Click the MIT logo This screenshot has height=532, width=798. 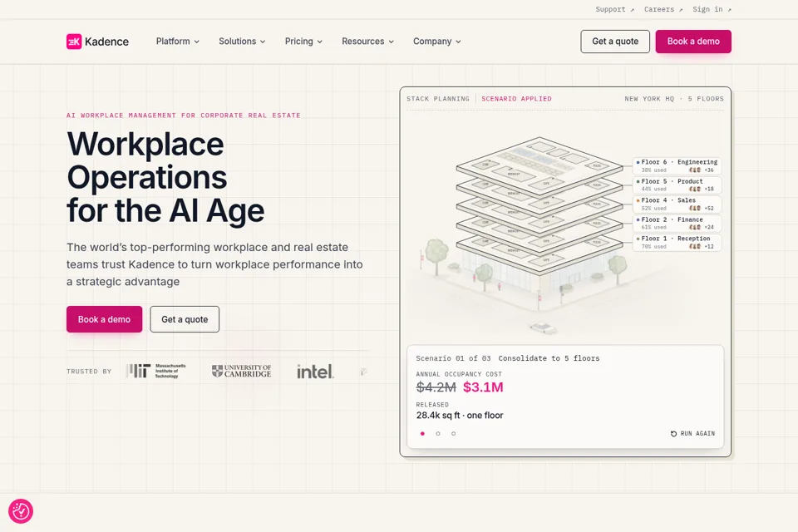pos(156,371)
